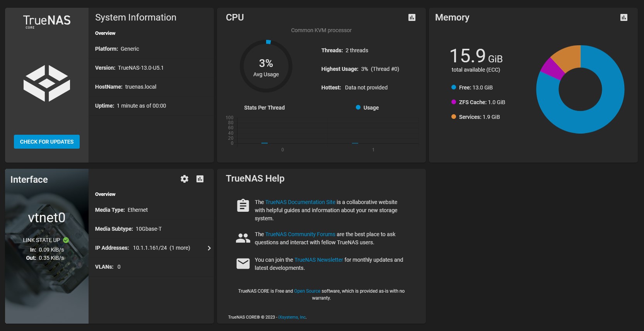Click System Information heading

click(136, 17)
